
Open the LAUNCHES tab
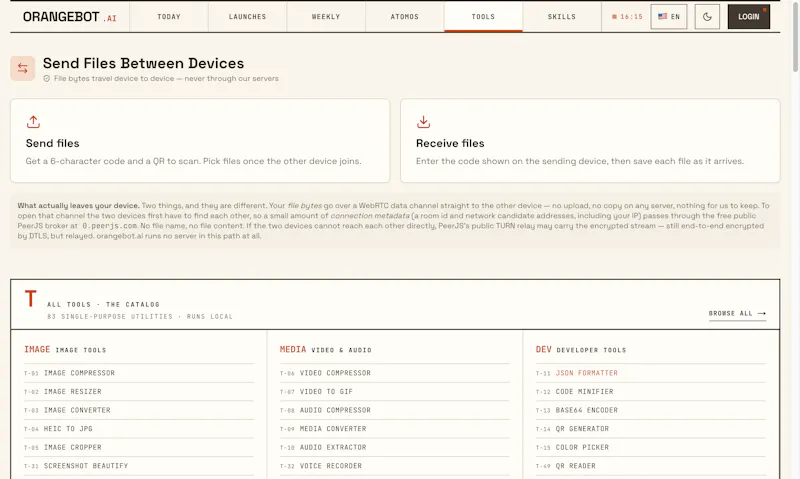pos(247,17)
